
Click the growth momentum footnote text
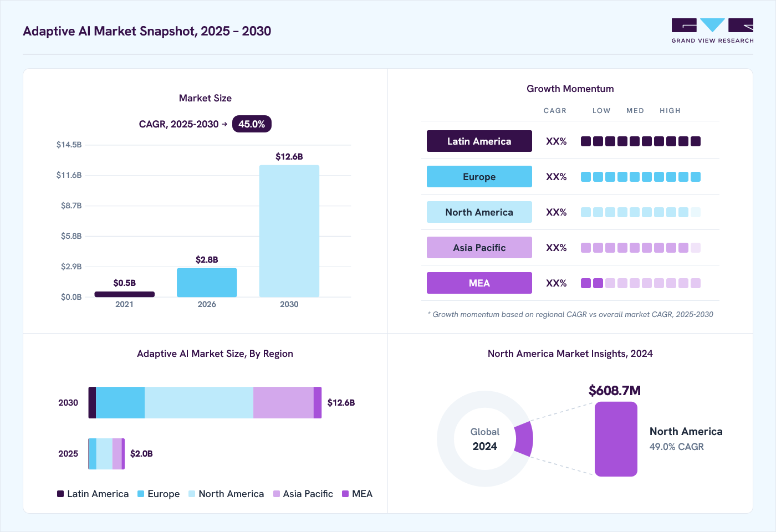coord(570,314)
